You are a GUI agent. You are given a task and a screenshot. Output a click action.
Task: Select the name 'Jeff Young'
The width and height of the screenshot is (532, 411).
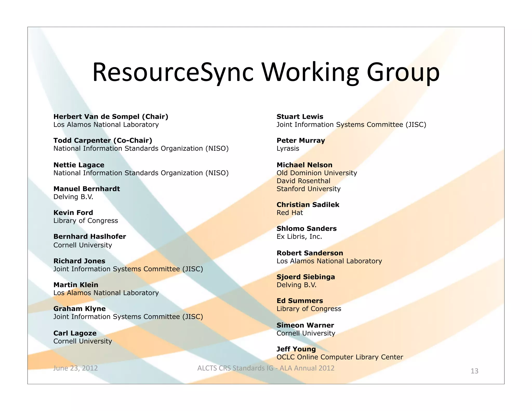click(x=296, y=349)
